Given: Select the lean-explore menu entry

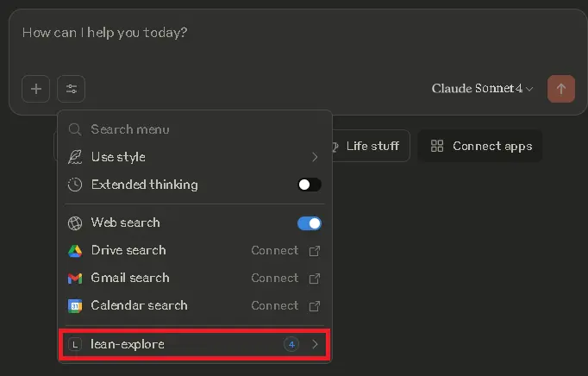Looking at the screenshot, I should [x=128, y=344].
